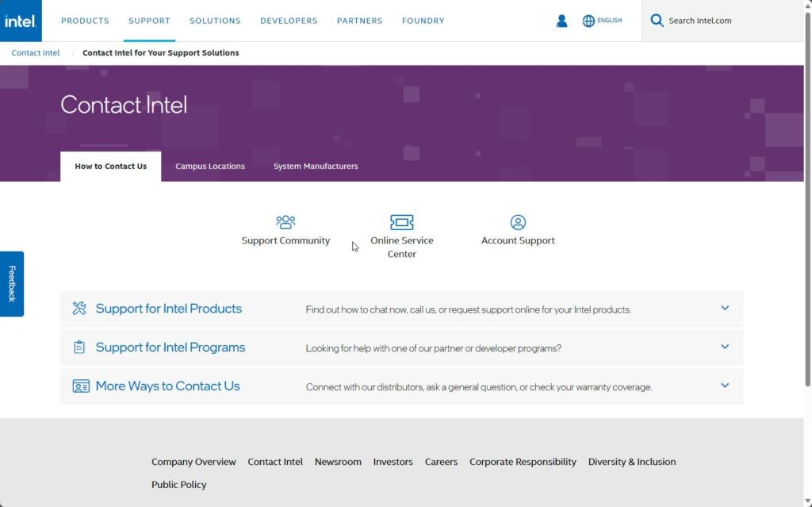
Task: Click the page vertical scrollbar
Action: [807, 198]
